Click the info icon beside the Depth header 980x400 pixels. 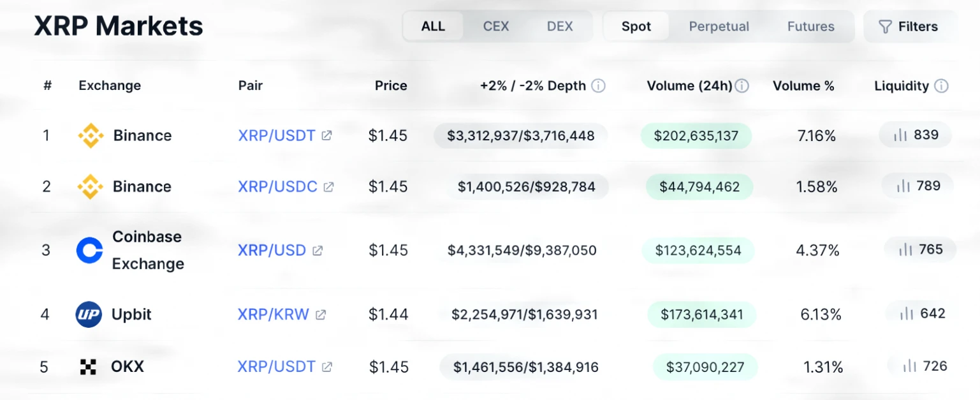click(x=598, y=85)
